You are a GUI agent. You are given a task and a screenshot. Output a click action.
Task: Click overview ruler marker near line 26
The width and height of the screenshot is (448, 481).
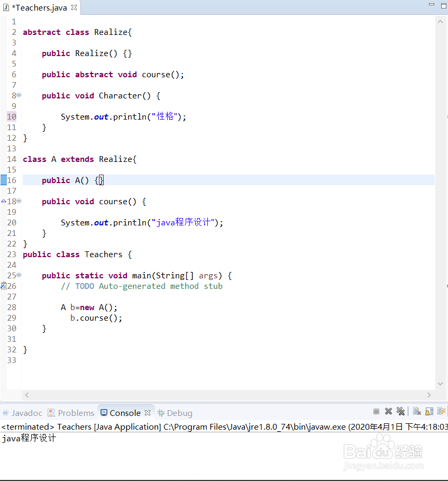(447, 286)
